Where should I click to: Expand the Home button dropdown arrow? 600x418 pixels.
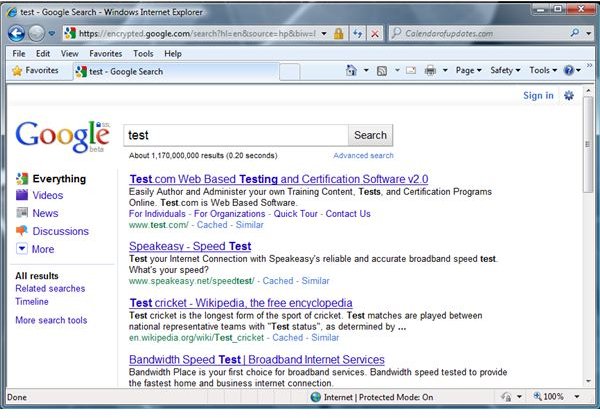tap(366, 70)
